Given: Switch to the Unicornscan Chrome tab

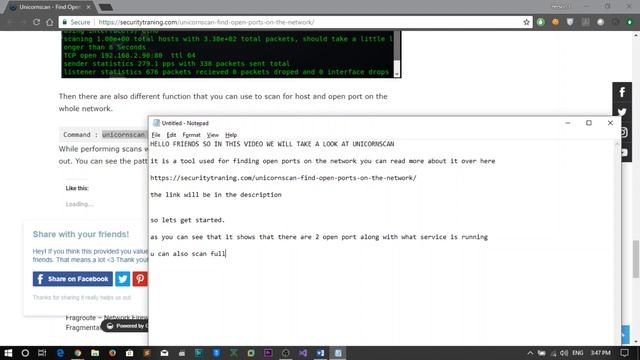Looking at the screenshot, I should [49, 7].
